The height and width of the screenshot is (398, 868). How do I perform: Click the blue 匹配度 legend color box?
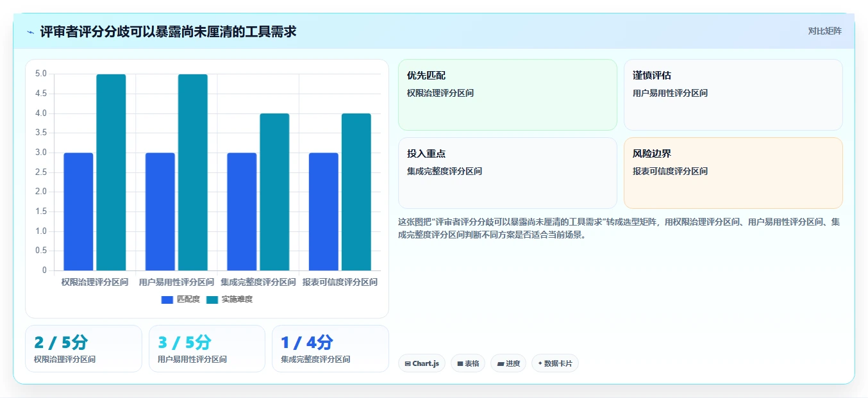point(167,299)
